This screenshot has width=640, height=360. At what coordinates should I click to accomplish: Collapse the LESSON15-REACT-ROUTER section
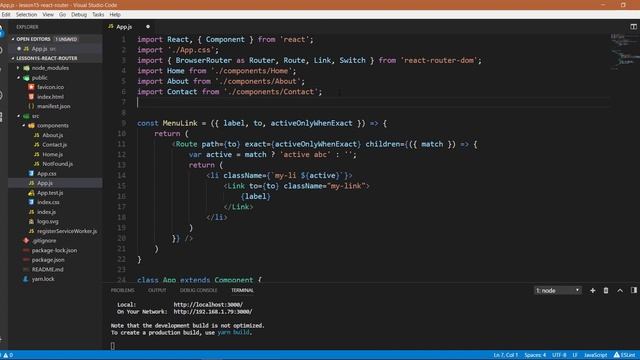[13, 58]
